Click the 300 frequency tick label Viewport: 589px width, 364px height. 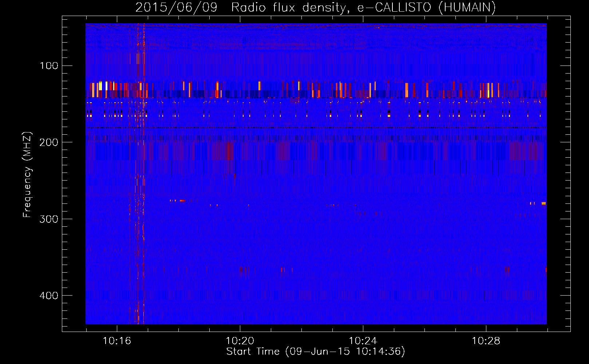click(49, 219)
